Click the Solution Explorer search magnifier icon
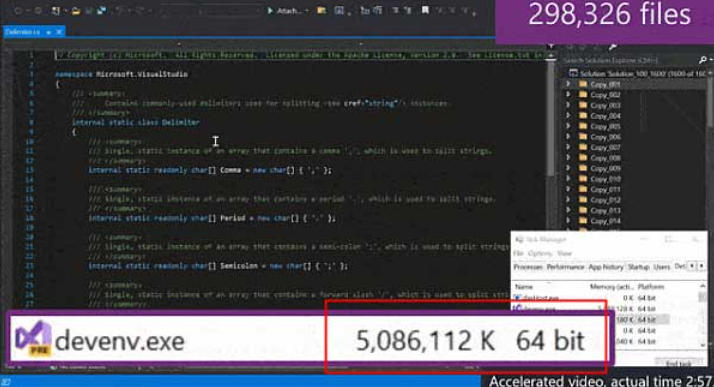714x387 pixels. [703, 60]
